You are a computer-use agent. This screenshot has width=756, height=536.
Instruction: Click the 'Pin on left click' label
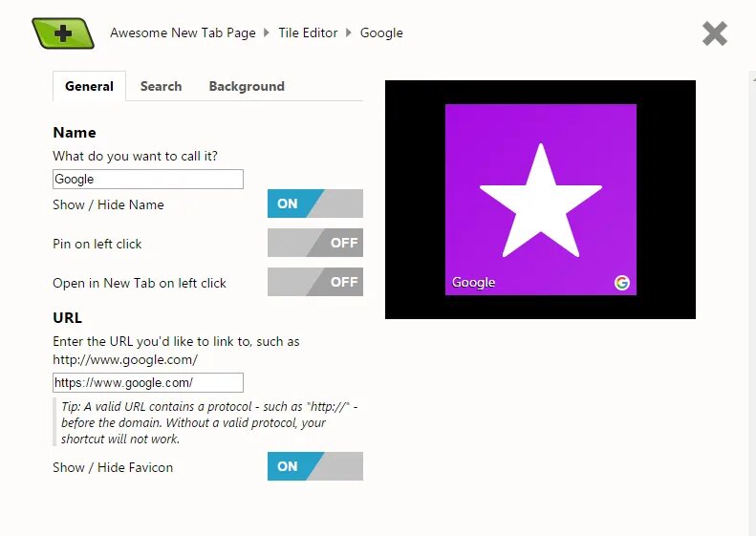point(97,244)
